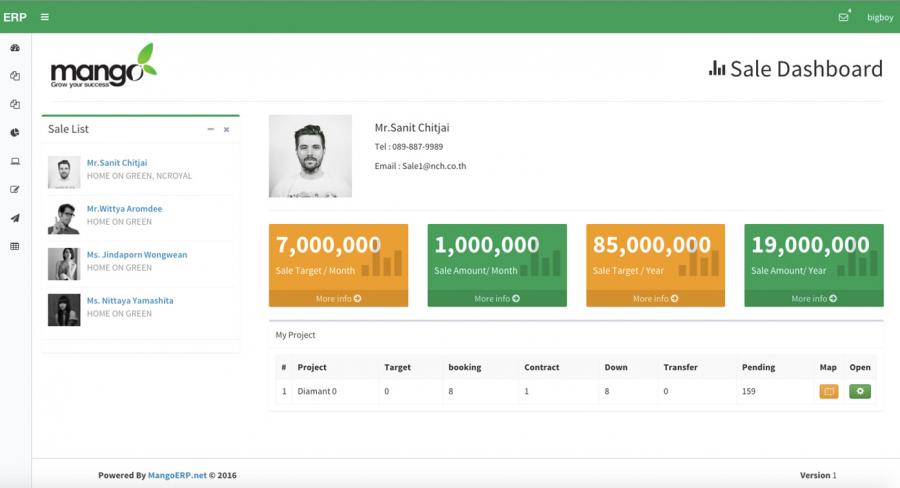Image resolution: width=900 pixels, height=488 pixels.
Task: Click the ERP brand label
Action: coord(15,17)
